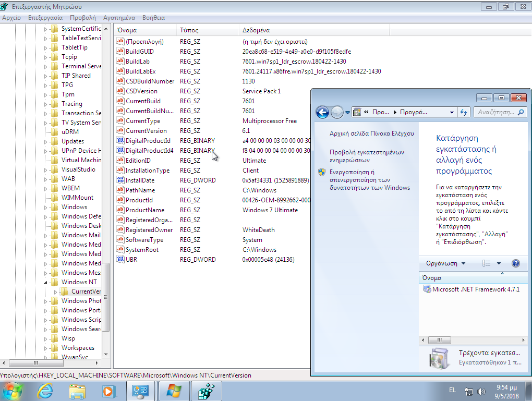The image size is (532, 401).
Task: Expand the Tcpip registry key
Action: point(45,57)
